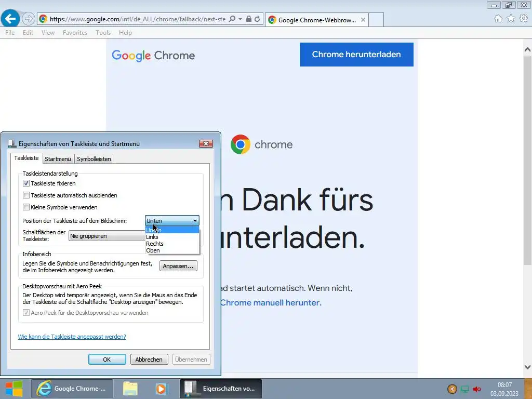Click the vertical scrollbar thumb
The image size is (532, 399).
[527, 159]
